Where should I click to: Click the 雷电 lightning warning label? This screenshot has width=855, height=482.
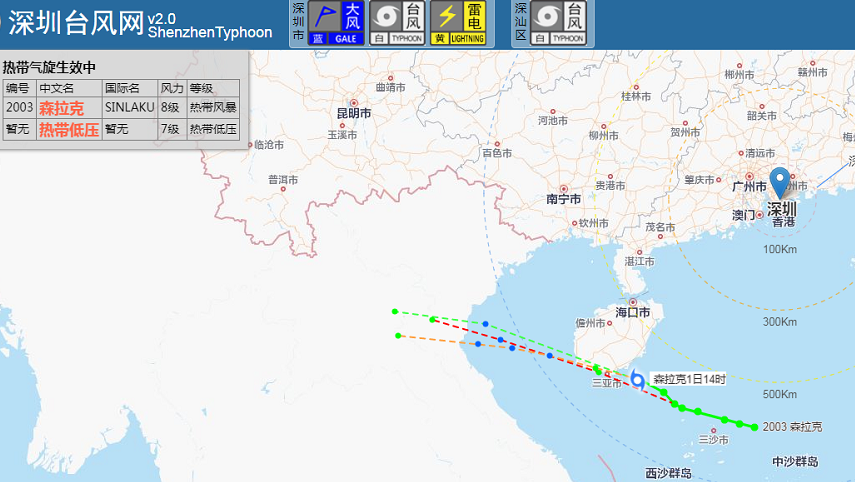coord(474,16)
